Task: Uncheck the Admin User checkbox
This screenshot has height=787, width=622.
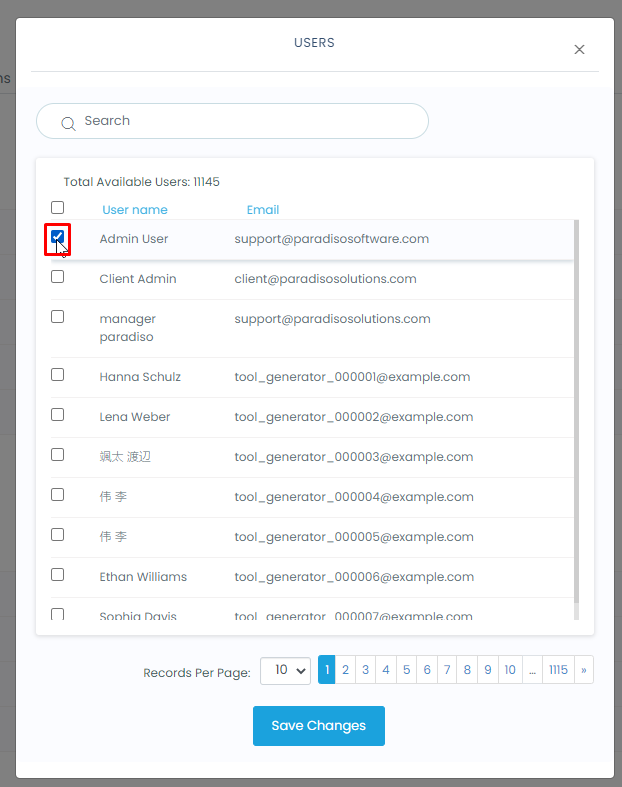Action: click(58, 237)
